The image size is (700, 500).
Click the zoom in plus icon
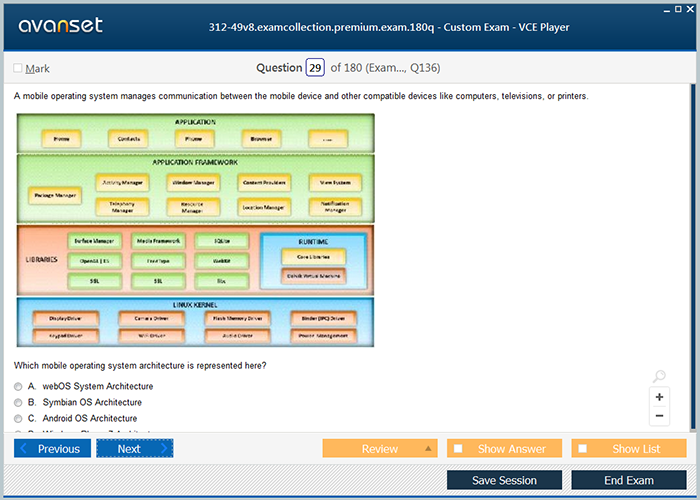coord(659,397)
